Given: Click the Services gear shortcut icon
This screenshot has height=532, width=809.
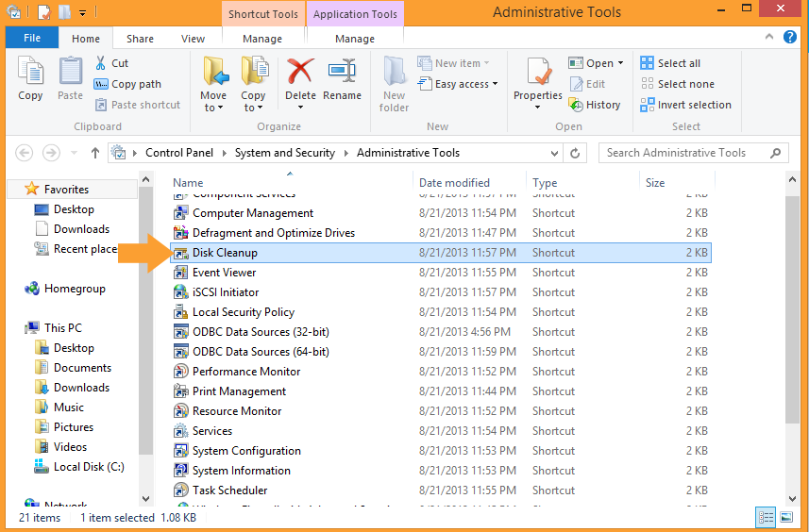Looking at the screenshot, I should click(180, 430).
